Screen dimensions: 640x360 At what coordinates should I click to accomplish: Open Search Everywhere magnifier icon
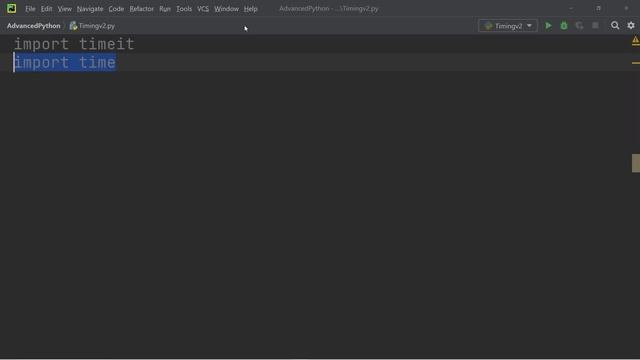(x=615, y=26)
